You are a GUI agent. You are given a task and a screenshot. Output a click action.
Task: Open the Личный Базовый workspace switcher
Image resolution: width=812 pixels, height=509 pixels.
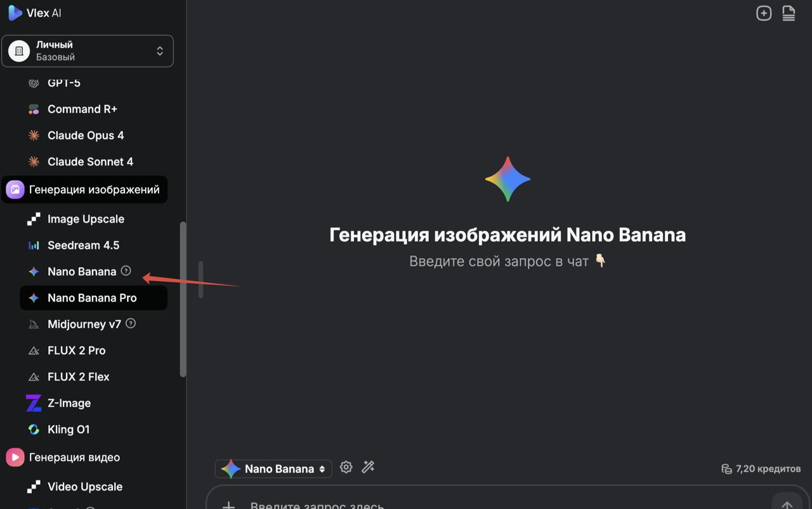tap(88, 51)
